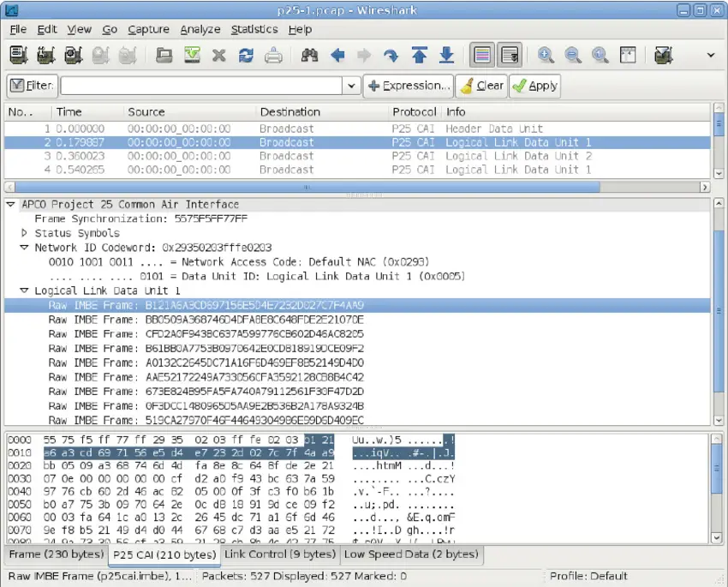This screenshot has height=587, width=728.
Task: Select packet 1 Header Data Unit
Action: [x=357, y=129]
